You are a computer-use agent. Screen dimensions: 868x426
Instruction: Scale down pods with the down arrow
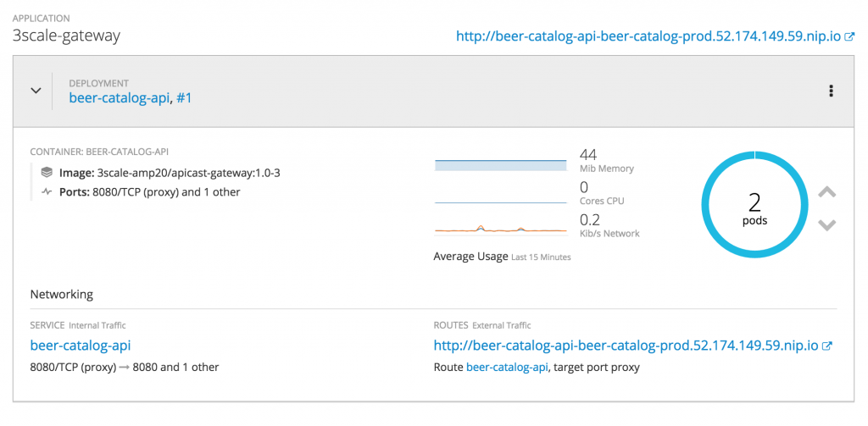[827, 224]
